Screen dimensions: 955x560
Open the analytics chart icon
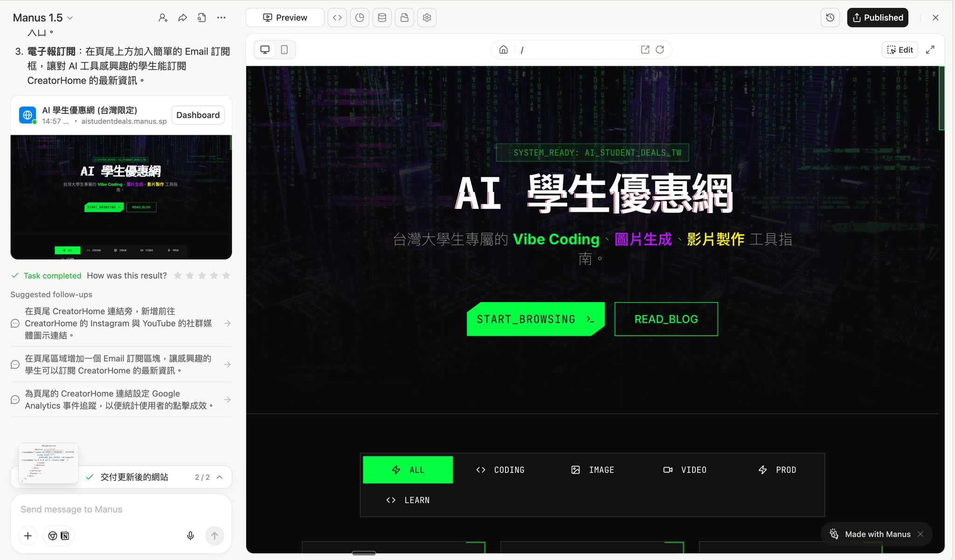[x=360, y=18]
